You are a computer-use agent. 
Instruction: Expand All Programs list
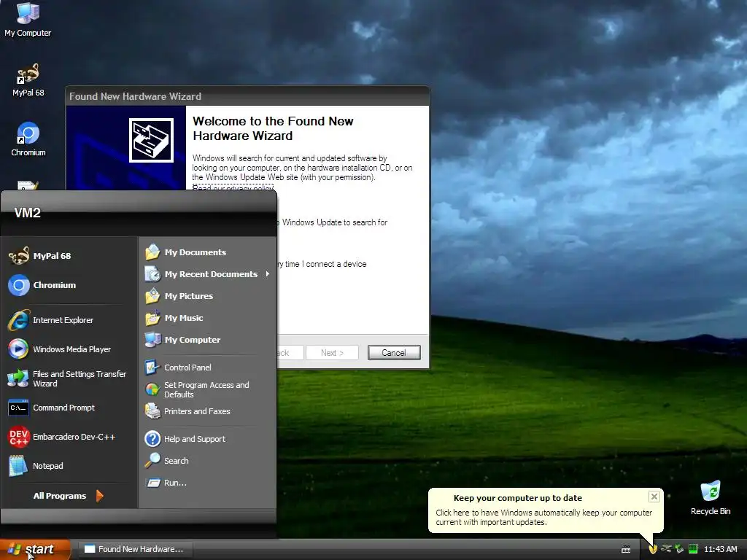68,496
